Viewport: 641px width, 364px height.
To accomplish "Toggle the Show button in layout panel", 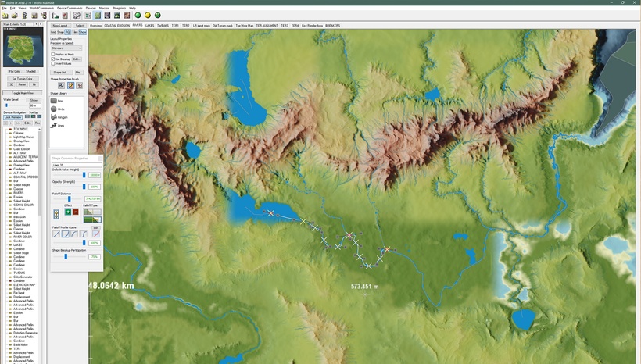I will point(83,32).
